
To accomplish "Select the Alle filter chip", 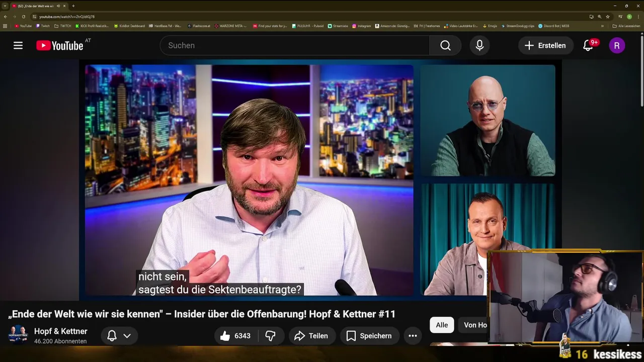I will tap(442, 325).
